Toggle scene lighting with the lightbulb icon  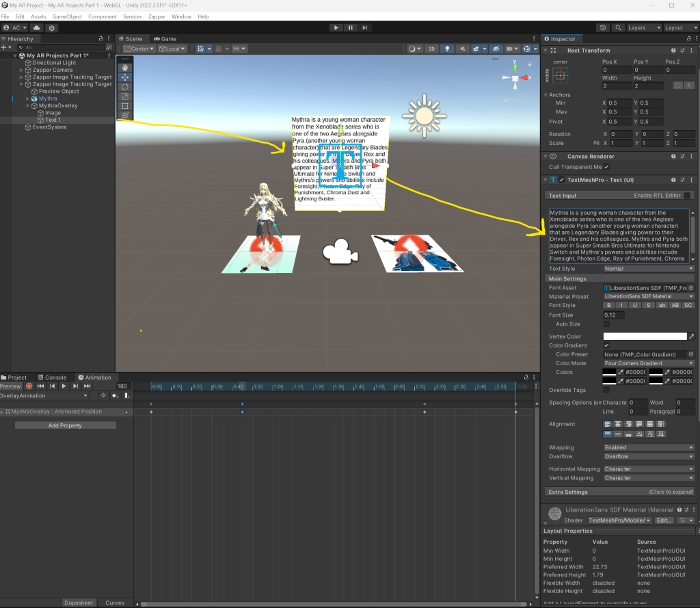pos(448,49)
